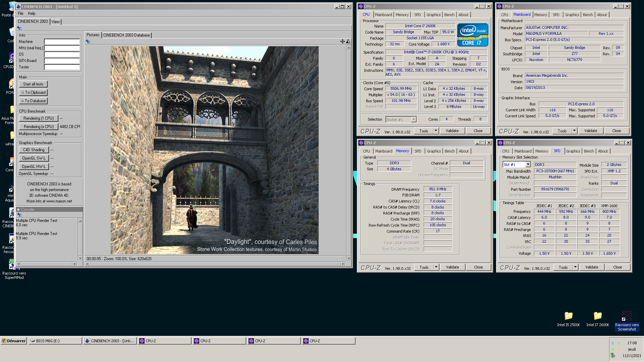Open the Slot #1 memory slot dropdown
644x362 pixels.
tap(528, 165)
